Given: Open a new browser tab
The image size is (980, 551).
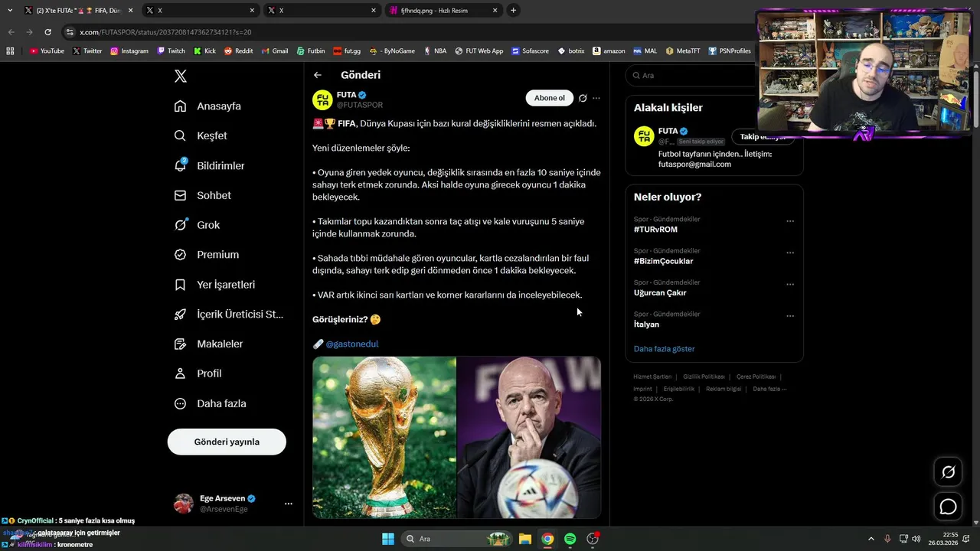Looking at the screenshot, I should click(x=513, y=11).
